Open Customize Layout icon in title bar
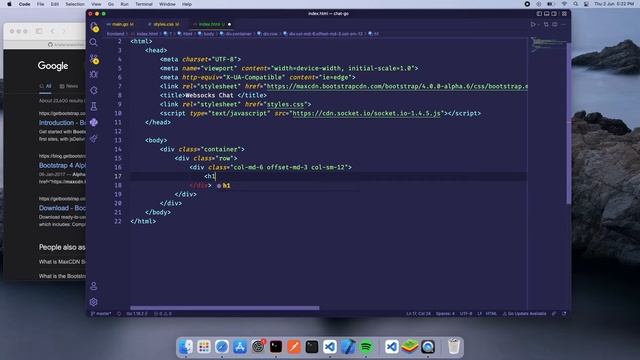640x360 pixels. tap(564, 13)
